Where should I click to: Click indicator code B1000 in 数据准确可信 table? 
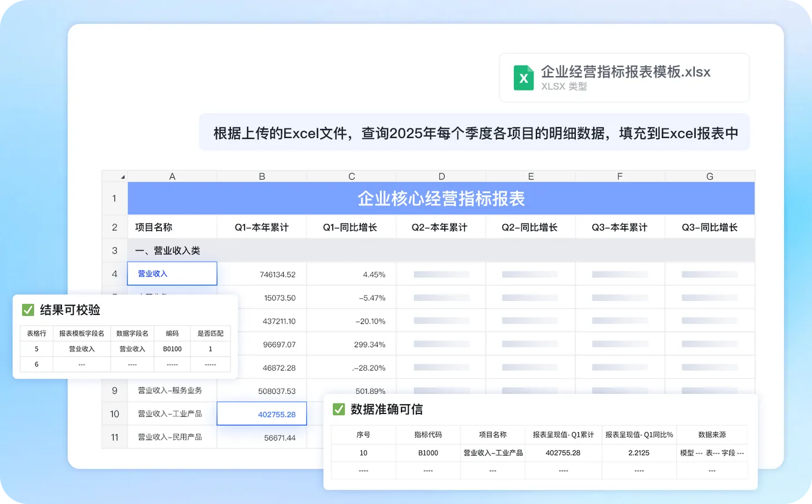[x=428, y=453]
